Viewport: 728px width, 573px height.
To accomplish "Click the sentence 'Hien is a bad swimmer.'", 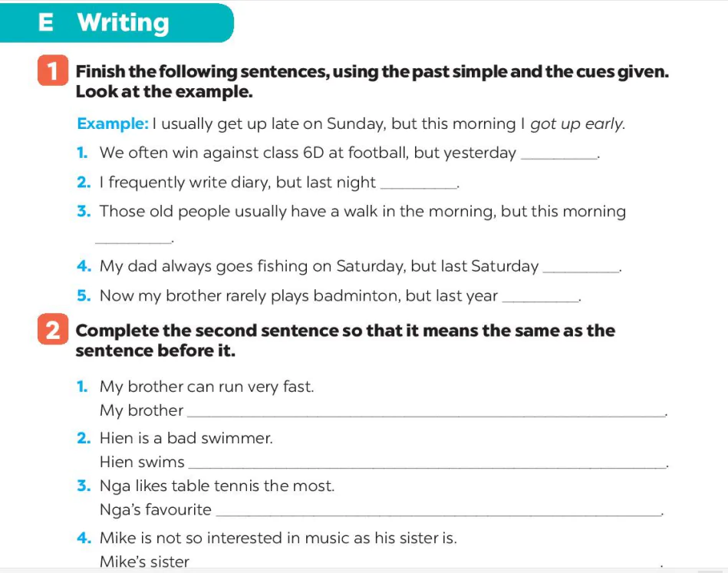I will pyautogui.click(x=186, y=438).
